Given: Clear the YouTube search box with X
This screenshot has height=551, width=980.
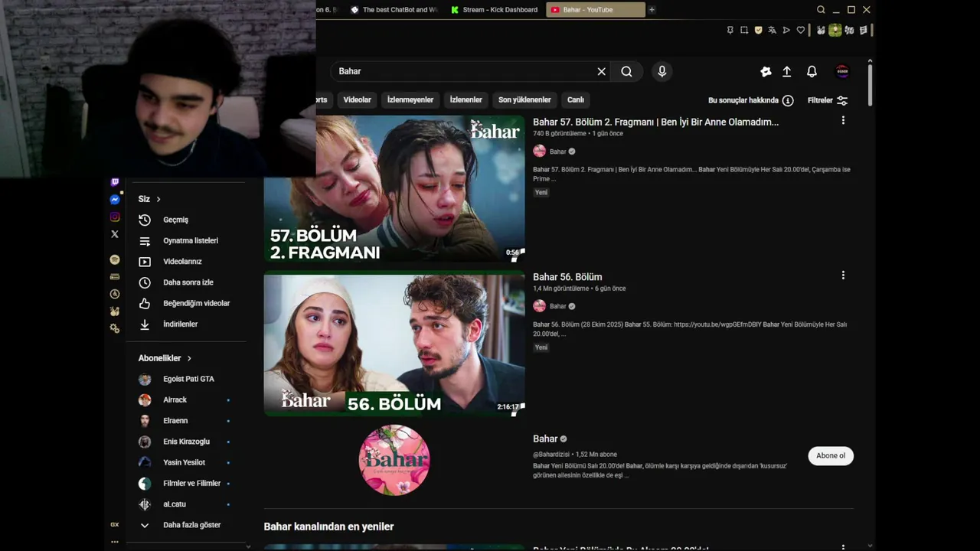Looking at the screenshot, I should pyautogui.click(x=601, y=71).
